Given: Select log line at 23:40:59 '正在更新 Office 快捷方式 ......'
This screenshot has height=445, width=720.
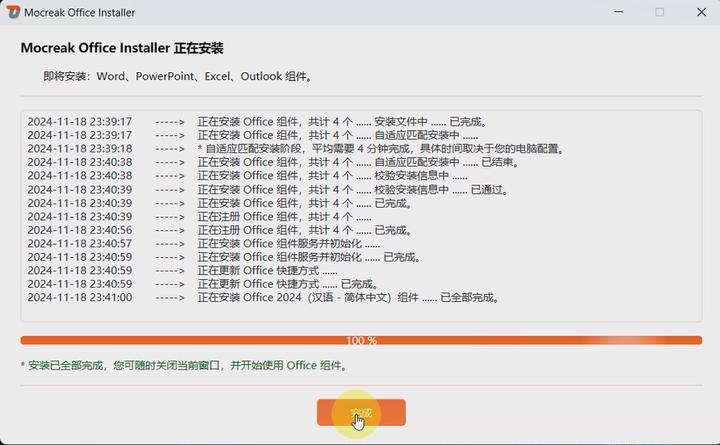Looking at the screenshot, I should click(x=182, y=270).
